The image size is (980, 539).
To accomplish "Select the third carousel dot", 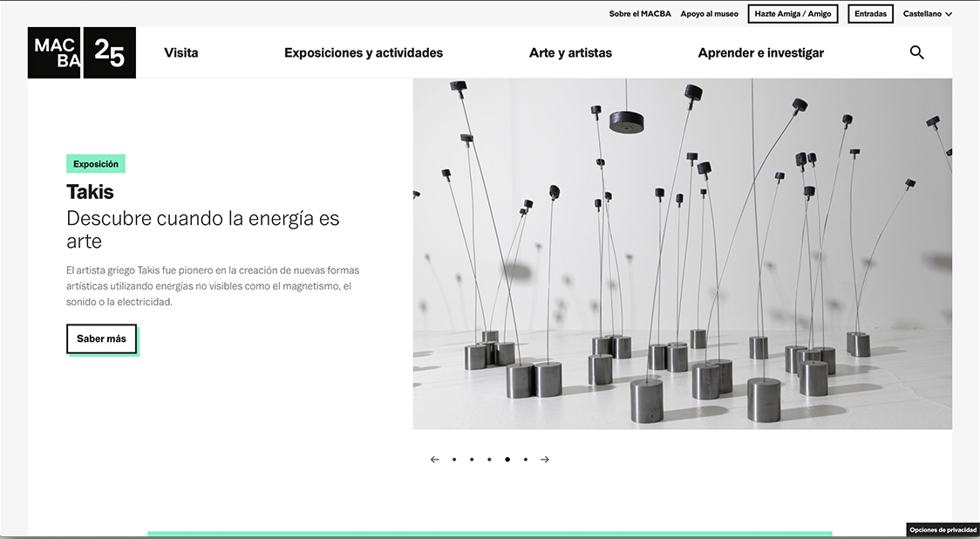I will [489, 459].
